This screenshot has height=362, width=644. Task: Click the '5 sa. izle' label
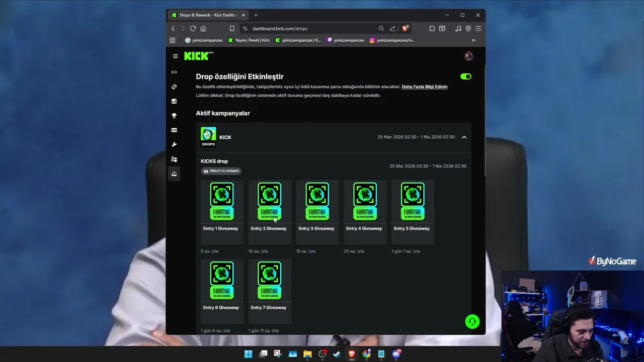[x=210, y=251]
